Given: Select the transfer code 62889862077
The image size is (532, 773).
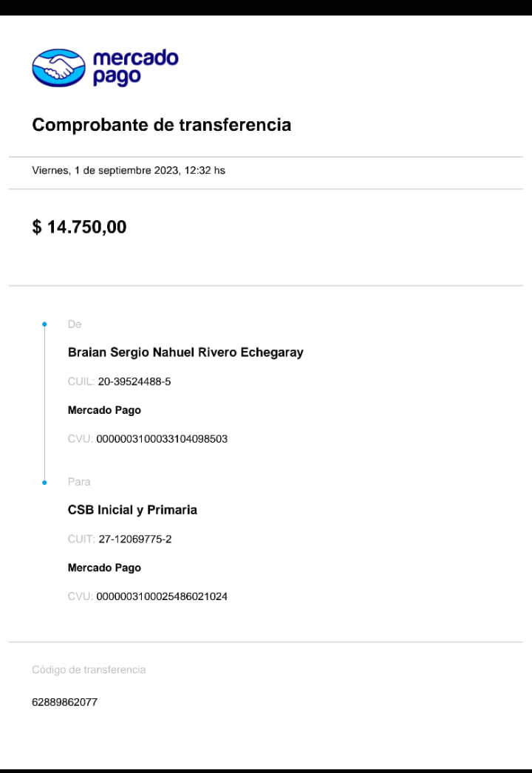Looking at the screenshot, I should 64,702.
